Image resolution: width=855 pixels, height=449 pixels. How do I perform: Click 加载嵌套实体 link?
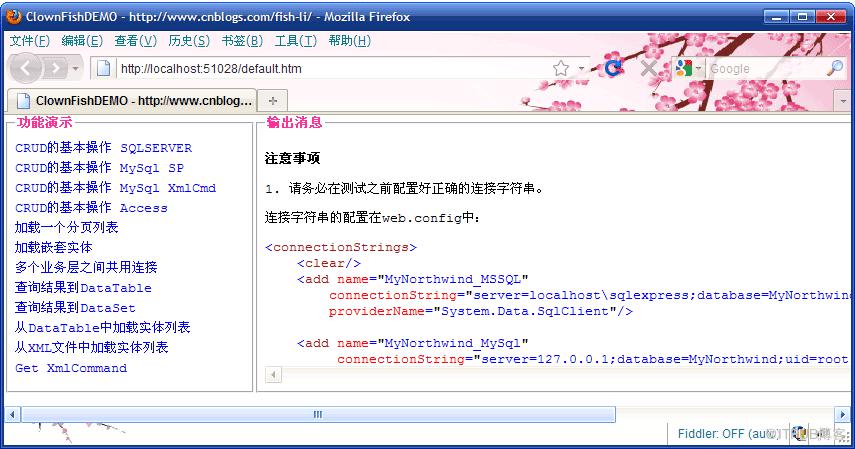(x=53, y=248)
